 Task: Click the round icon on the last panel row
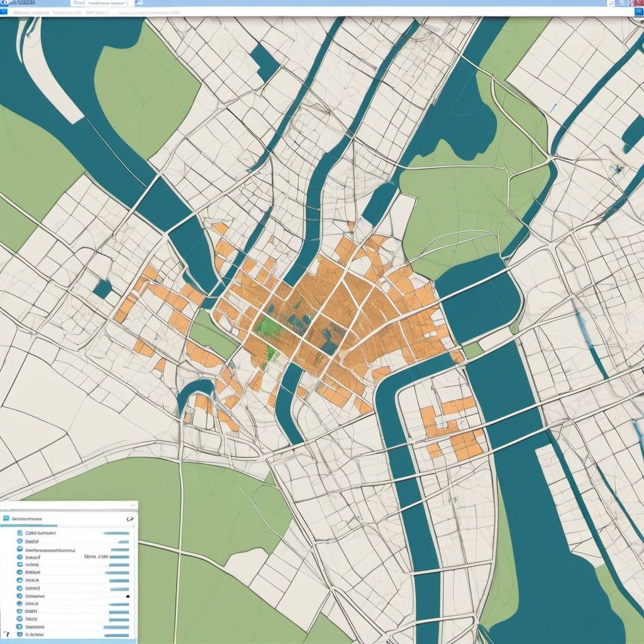click(19, 635)
